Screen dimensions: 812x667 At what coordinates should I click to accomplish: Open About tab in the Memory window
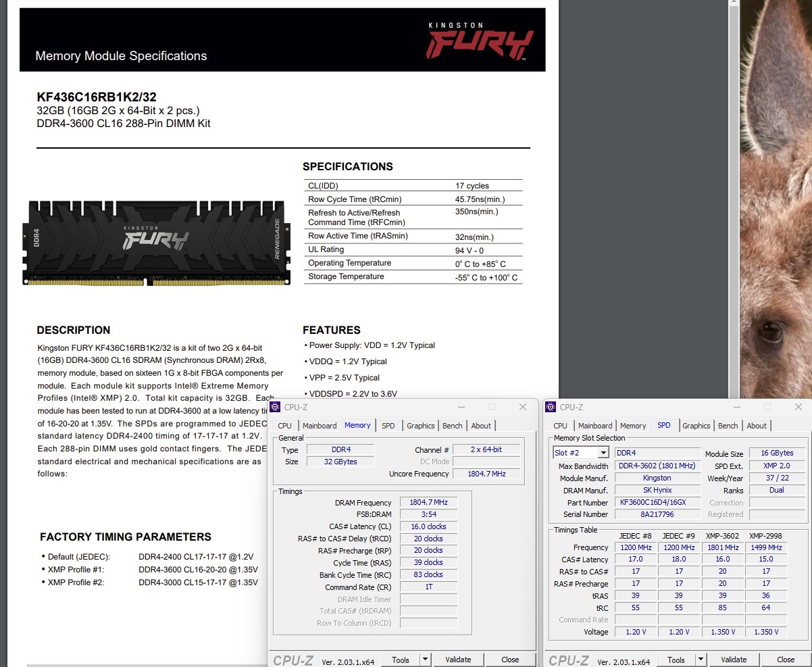click(481, 426)
